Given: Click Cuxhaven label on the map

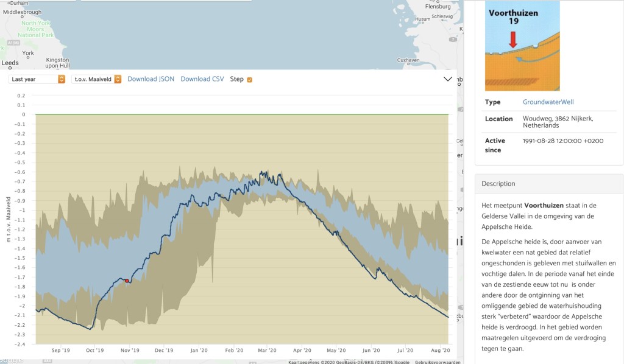Looking at the screenshot, I should click(408, 60).
